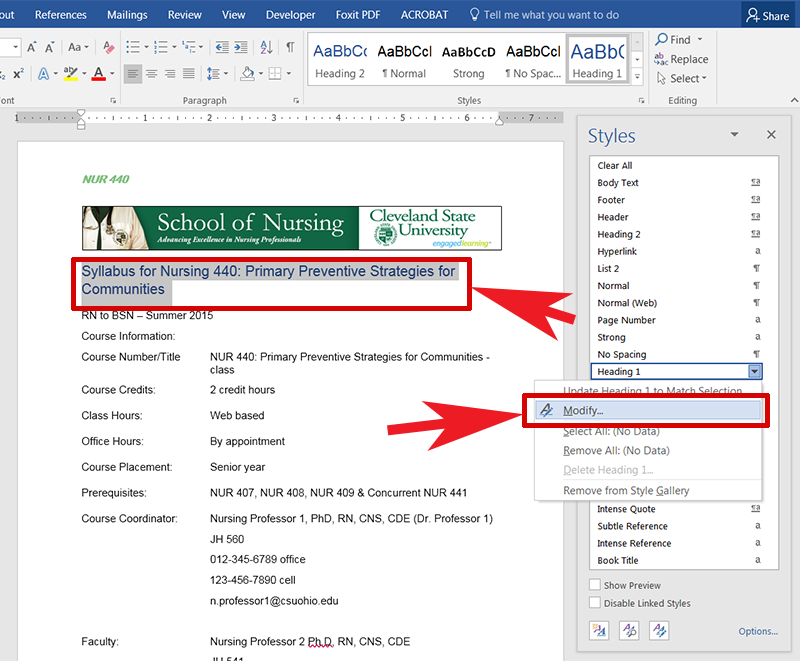Click Clear All in the Styles list

pyautogui.click(x=614, y=165)
